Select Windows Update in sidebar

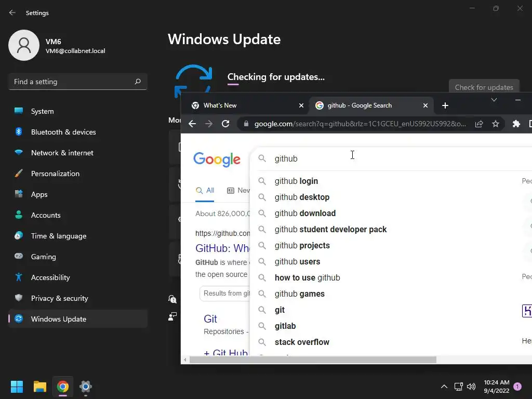coord(78,320)
